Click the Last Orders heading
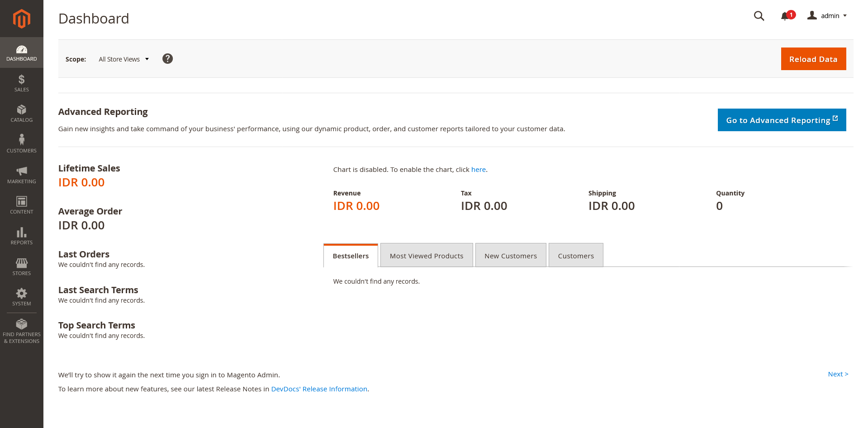Viewport: 868px width, 428px height. click(84, 254)
